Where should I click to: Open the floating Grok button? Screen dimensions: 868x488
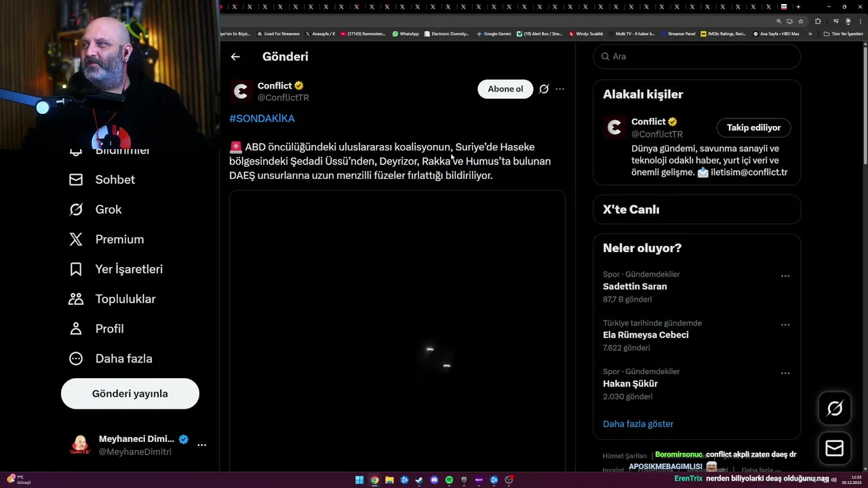click(835, 408)
